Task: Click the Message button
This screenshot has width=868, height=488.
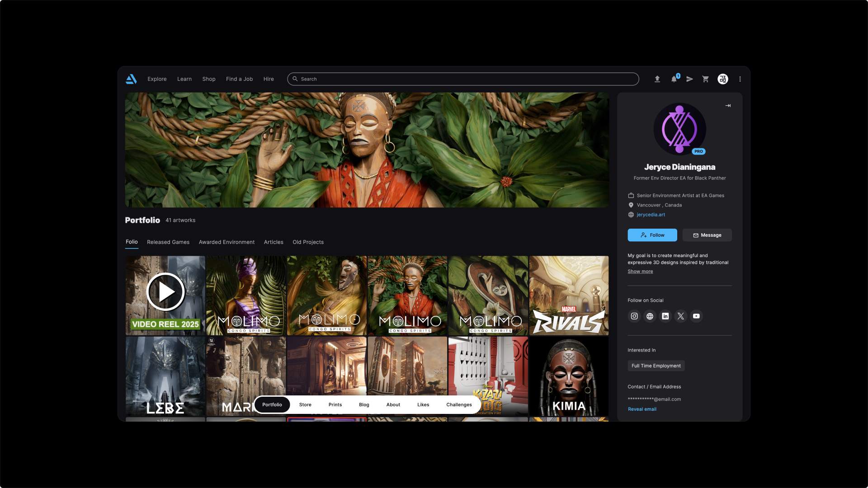Action: click(x=707, y=235)
